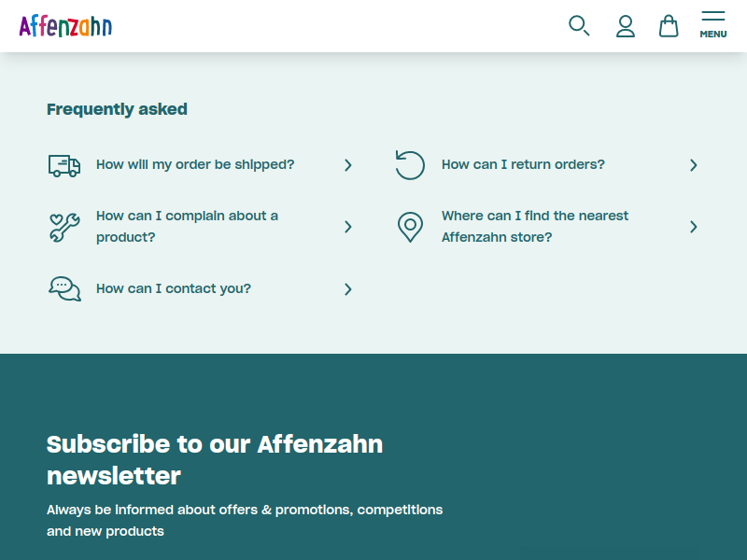747x560 pixels.
Task: Expand the nearest store question chevron
Action: point(694,227)
